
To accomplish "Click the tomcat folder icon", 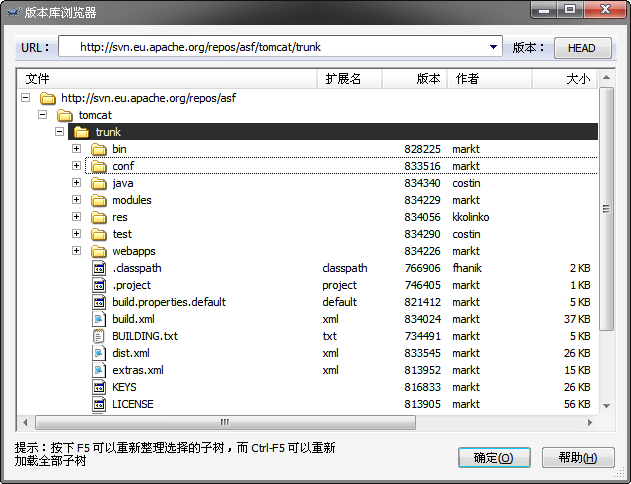I will point(65,115).
